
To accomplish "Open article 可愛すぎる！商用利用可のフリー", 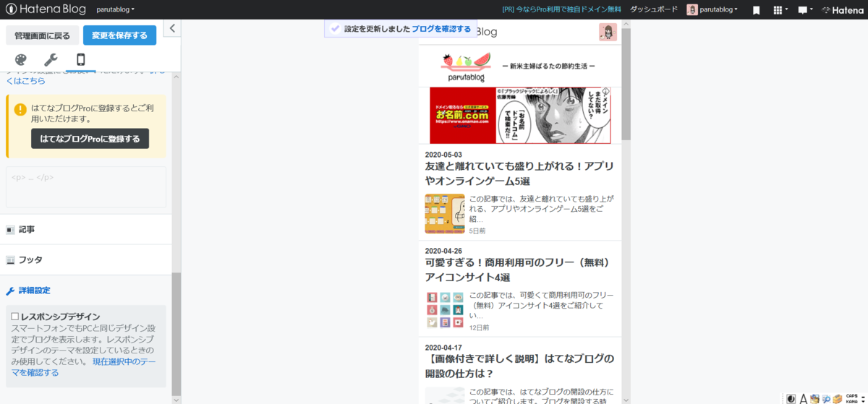I will tap(519, 270).
